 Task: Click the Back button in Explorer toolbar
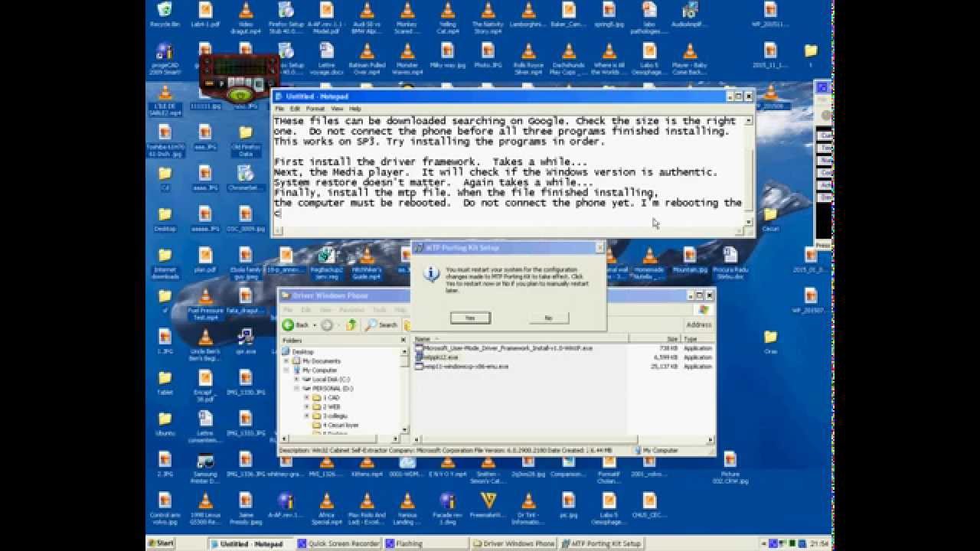pyautogui.click(x=296, y=324)
